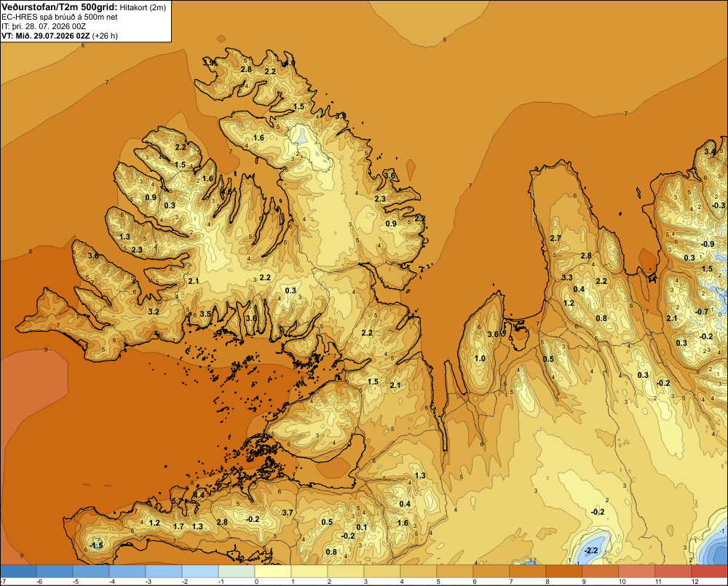The height and width of the screenshot is (586, 728).
Task: Click the legend swatch between 8 and 9
Action: tap(564, 570)
